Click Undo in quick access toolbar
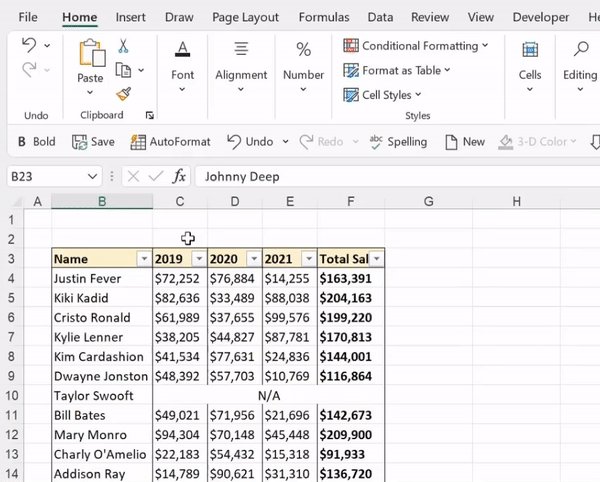Viewport: 600px width, 482px height. pos(250,142)
